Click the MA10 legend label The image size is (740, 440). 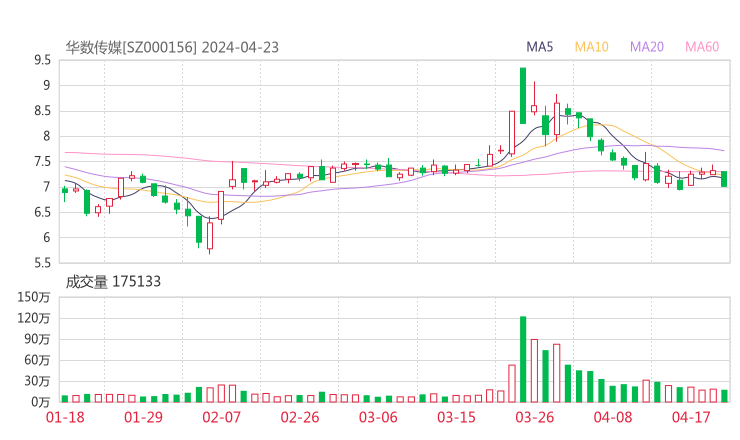click(x=591, y=47)
